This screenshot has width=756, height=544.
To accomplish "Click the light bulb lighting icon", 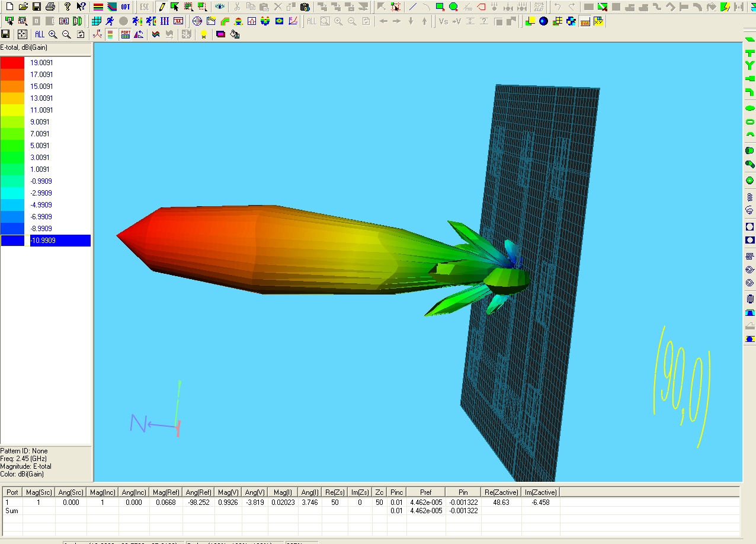I will pos(204,34).
